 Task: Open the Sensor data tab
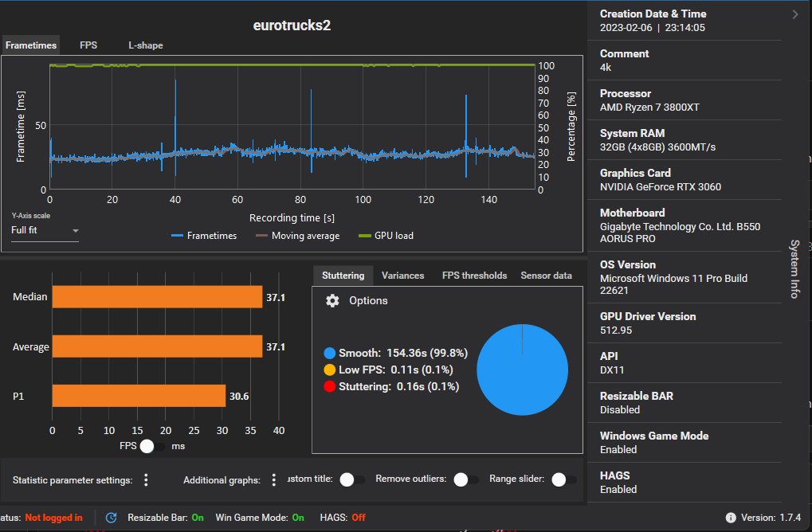coord(547,276)
